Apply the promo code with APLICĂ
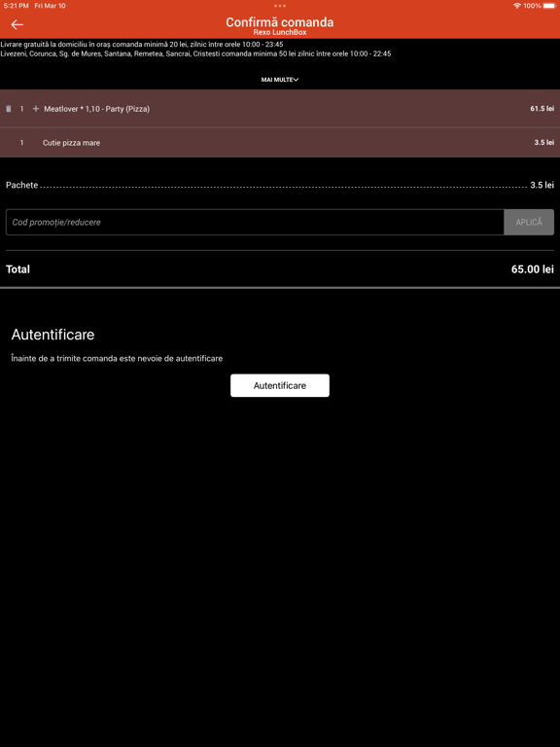 click(529, 222)
